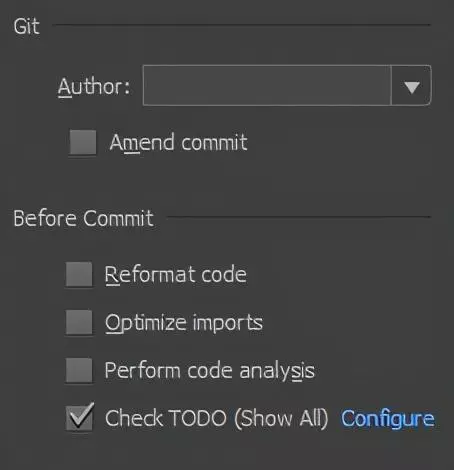
Task: Enable the Optimize imports checkbox
Action: point(79,322)
